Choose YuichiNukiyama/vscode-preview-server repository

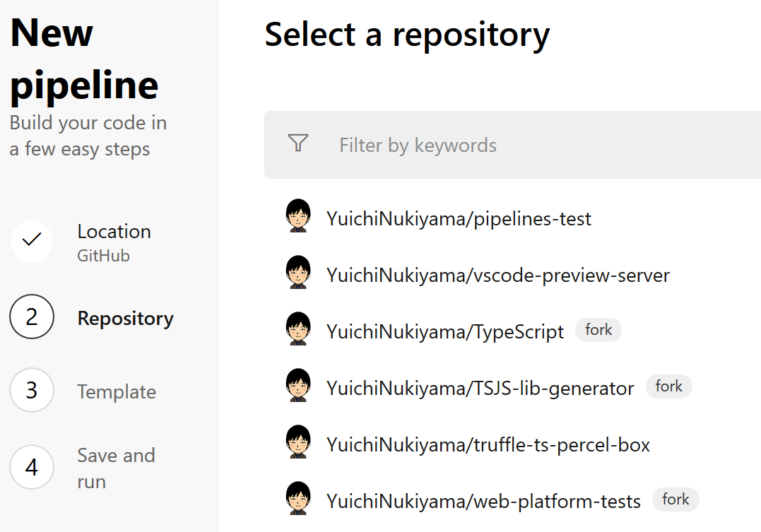point(497,275)
